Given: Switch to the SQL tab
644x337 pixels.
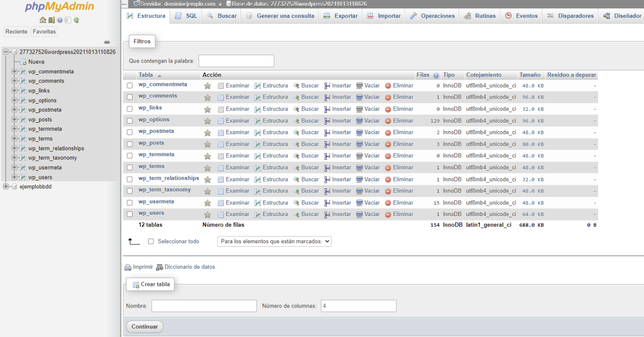Looking at the screenshot, I should click(x=186, y=16).
